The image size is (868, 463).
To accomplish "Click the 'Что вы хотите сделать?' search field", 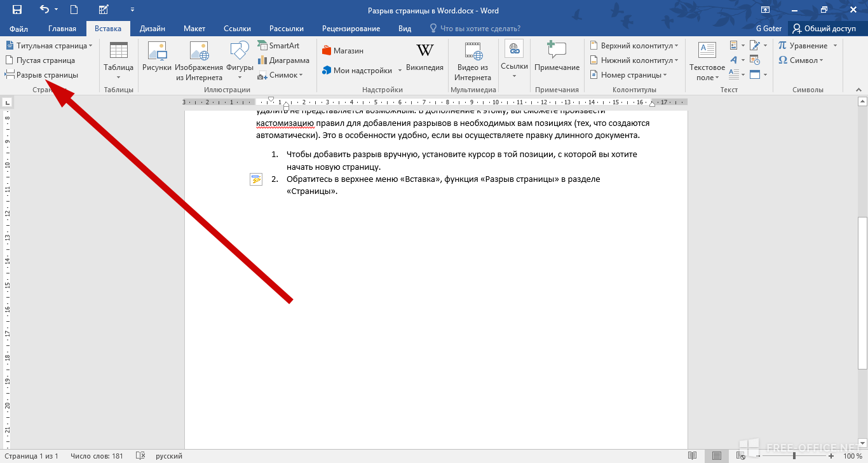I will (x=475, y=29).
